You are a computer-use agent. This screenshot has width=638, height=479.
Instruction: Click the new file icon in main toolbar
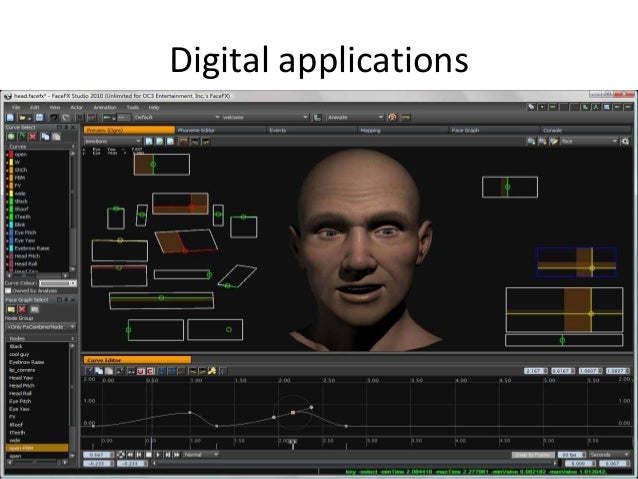11,118
